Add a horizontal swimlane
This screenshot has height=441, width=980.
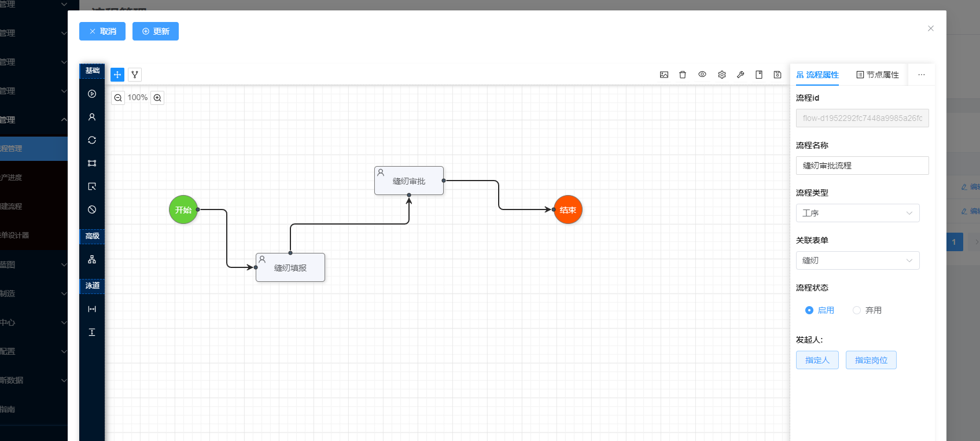point(92,309)
